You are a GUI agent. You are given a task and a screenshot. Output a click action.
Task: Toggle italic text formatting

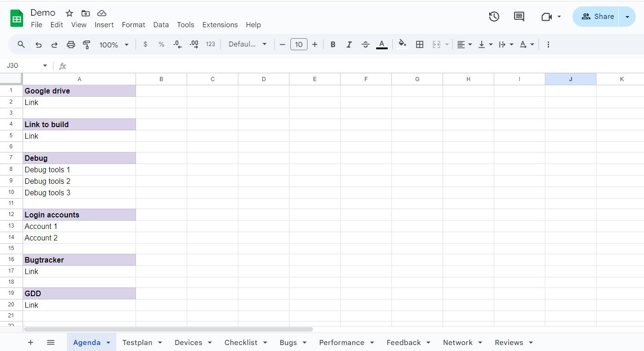point(349,45)
